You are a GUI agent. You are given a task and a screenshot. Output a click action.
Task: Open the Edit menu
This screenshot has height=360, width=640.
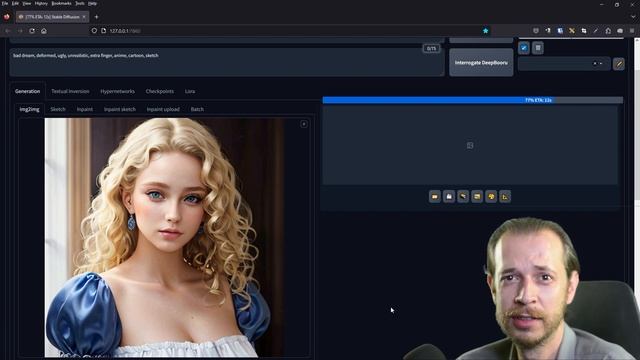(x=15, y=3)
